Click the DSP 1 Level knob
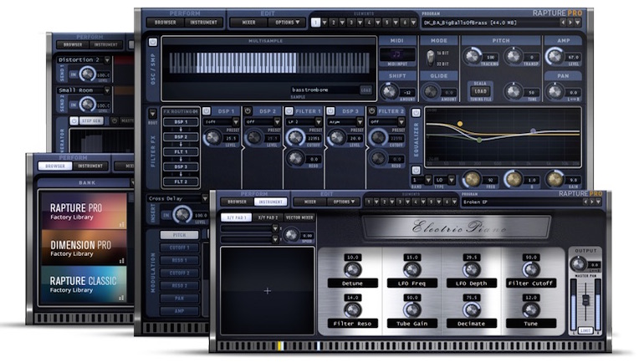 pos(212,137)
